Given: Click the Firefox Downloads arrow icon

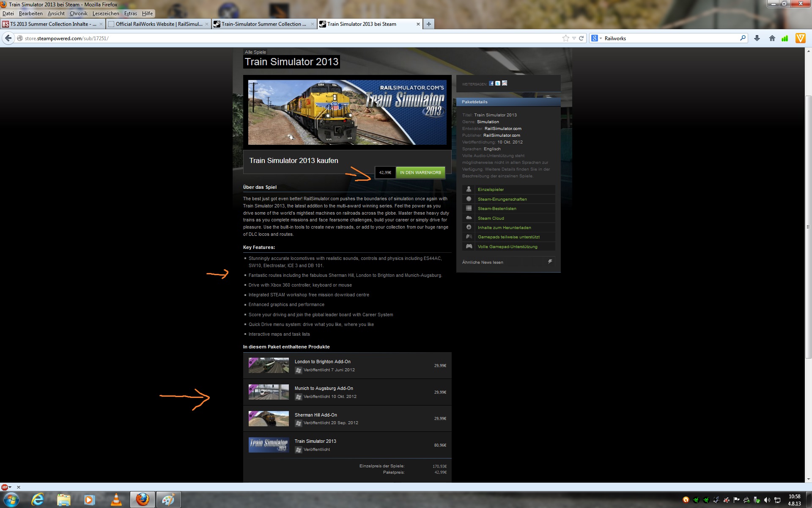Looking at the screenshot, I should [757, 38].
